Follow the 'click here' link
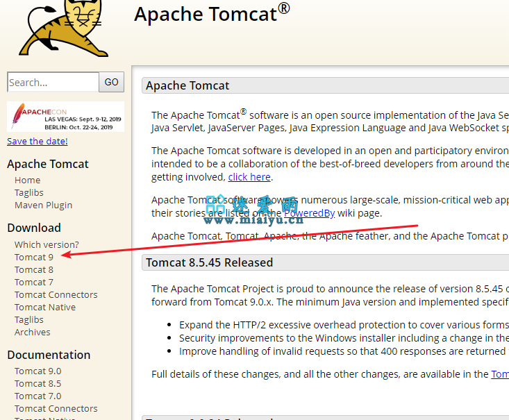509x420 pixels. pos(249,177)
